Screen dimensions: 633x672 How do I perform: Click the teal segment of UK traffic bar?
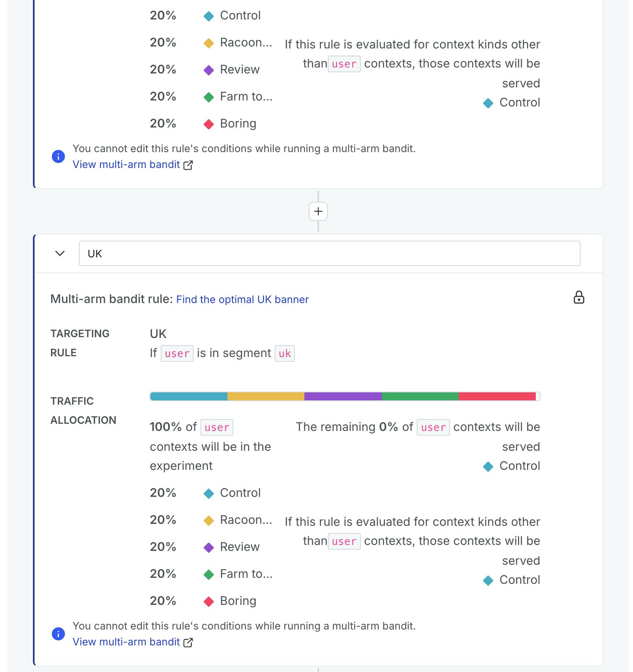189,396
